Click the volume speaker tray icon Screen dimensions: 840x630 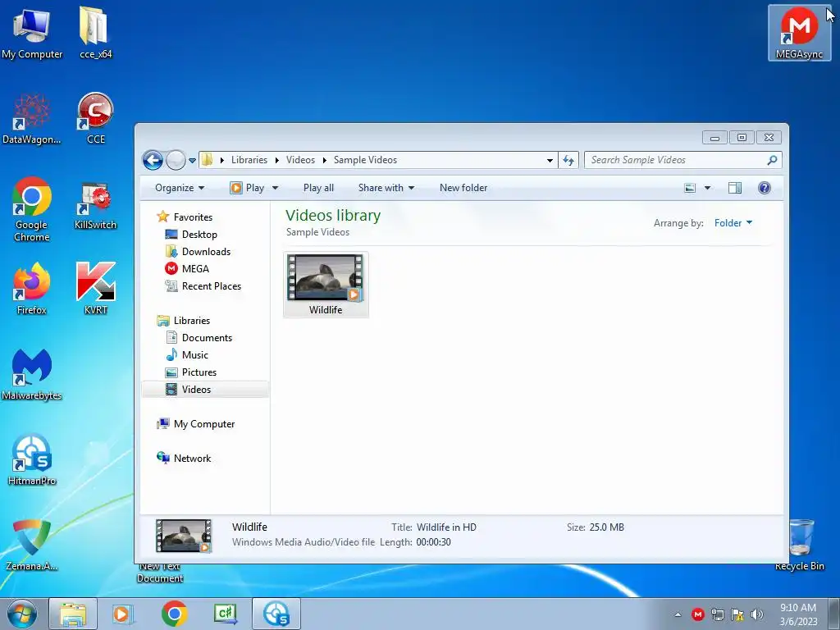point(757,614)
